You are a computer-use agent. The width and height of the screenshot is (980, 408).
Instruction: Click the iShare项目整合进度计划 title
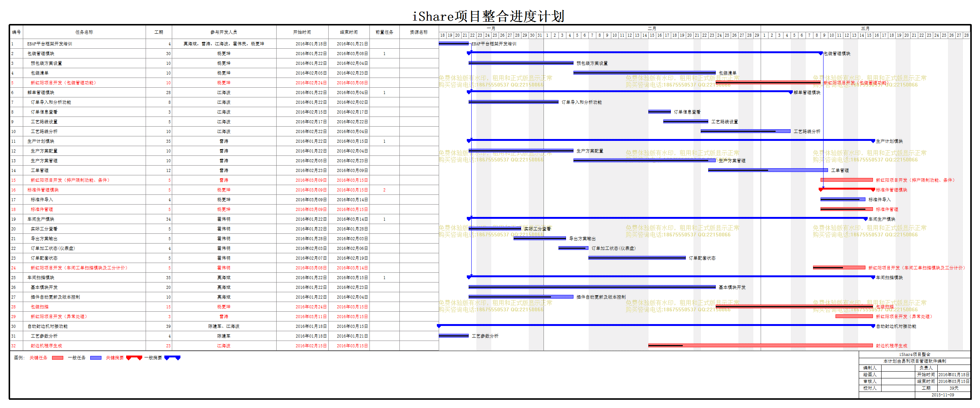click(x=489, y=16)
